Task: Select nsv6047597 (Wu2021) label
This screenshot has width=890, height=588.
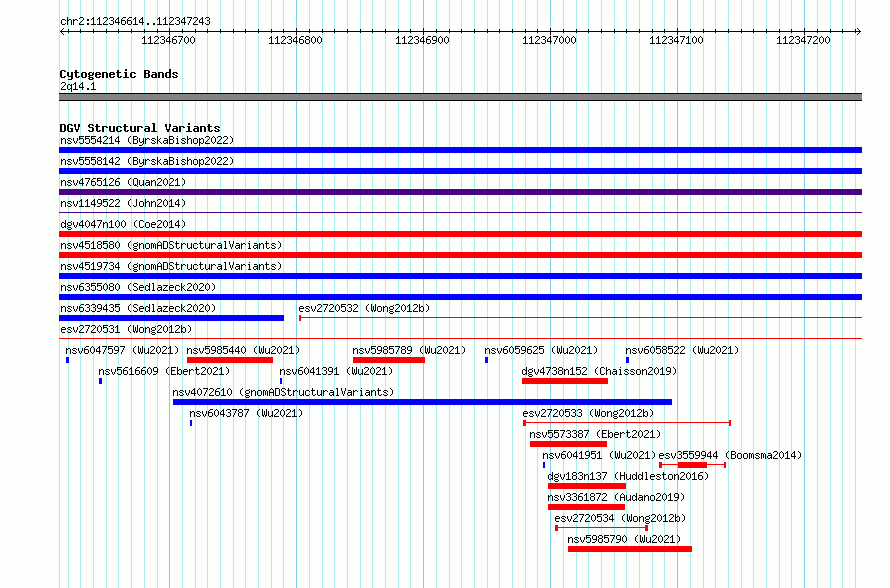Action: pyautogui.click(x=122, y=350)
